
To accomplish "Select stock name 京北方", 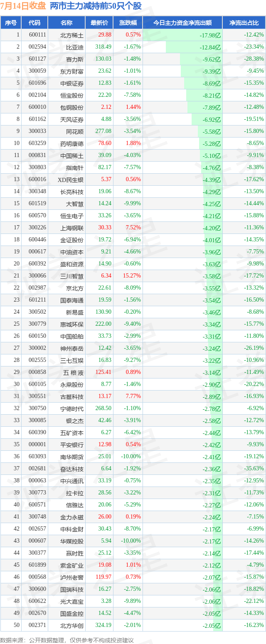I will click(x=75, y=288).
